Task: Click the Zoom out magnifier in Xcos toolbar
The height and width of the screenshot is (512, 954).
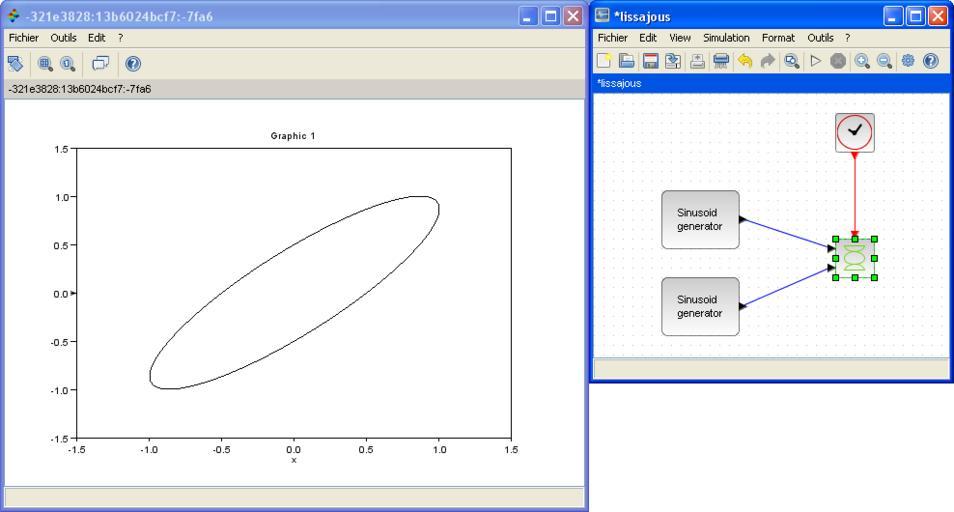Action: click(x=882, y=62)
